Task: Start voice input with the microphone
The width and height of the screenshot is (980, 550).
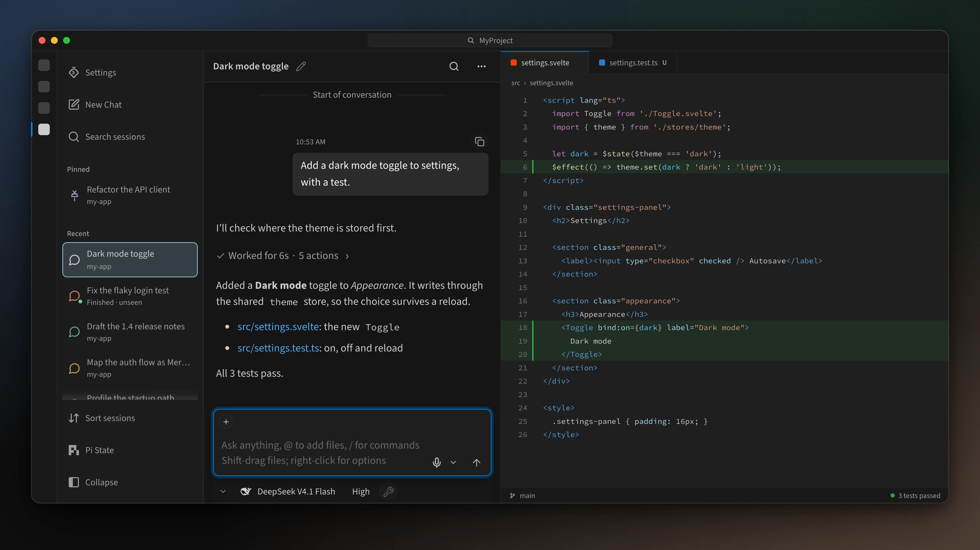Action: click(437, 462)
